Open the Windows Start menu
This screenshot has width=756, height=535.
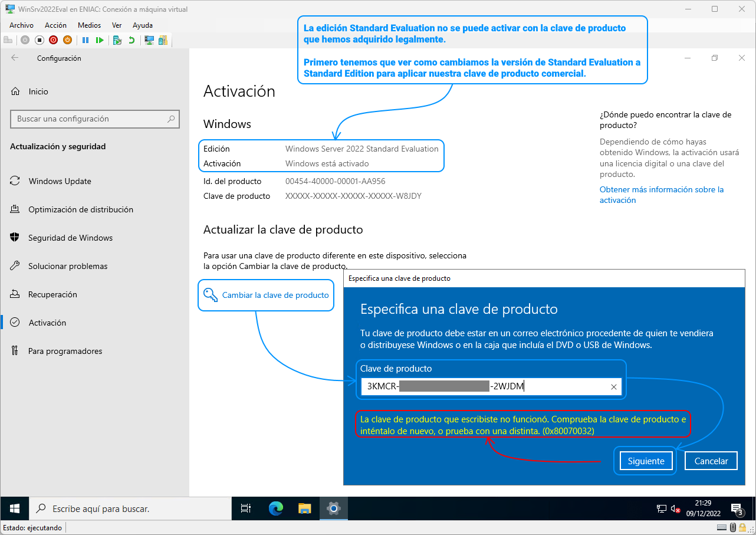(15, 508)
